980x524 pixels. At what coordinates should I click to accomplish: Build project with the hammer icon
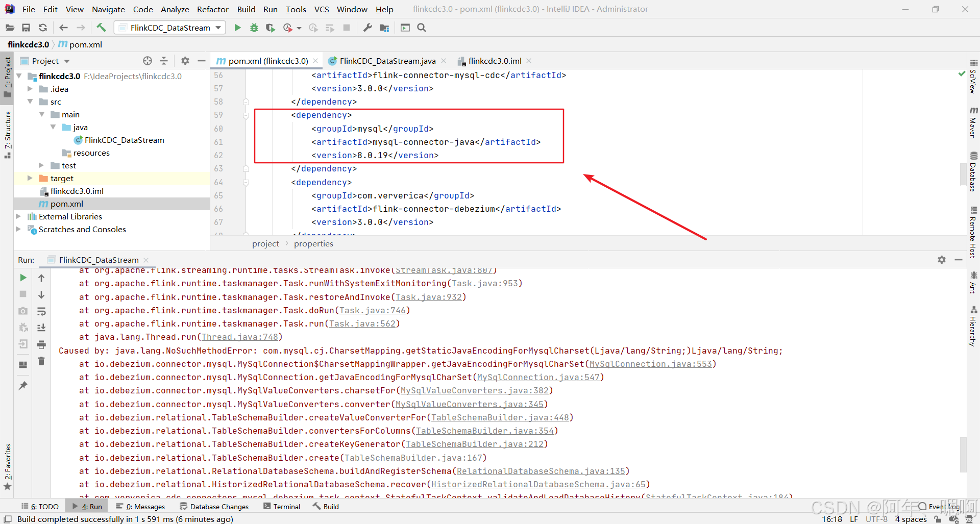tap(101, 28)
